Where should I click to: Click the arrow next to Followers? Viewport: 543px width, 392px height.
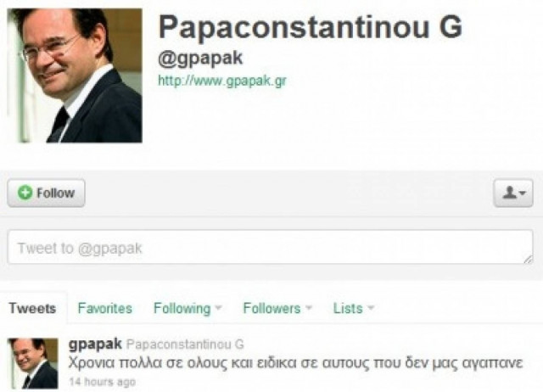coord(309,307)
